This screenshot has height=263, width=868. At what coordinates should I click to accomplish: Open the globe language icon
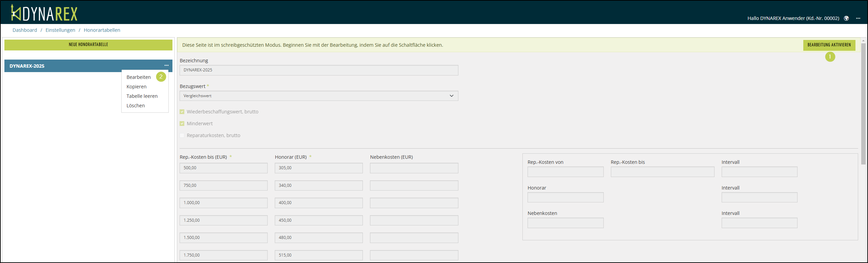(846, 18)
